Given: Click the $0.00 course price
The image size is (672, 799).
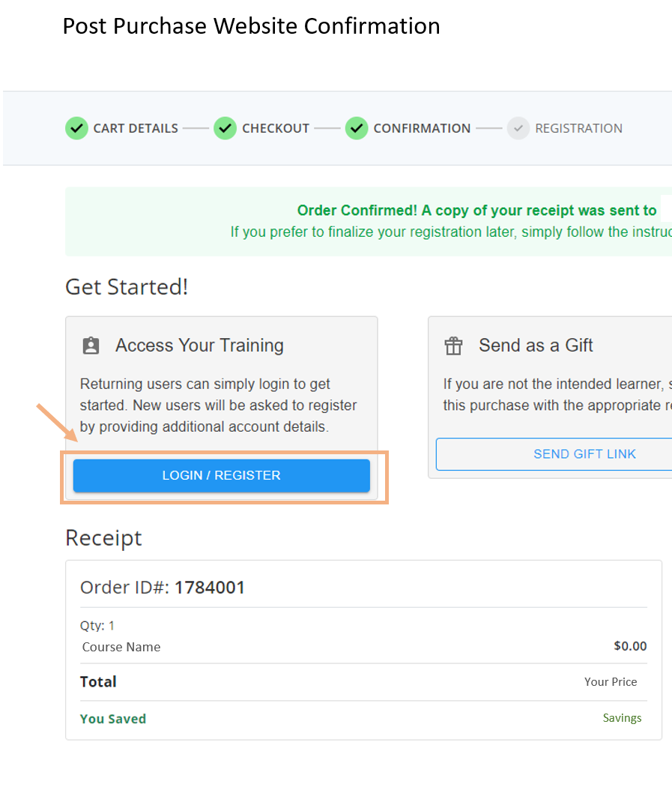Looking at the screenshot, I should click(x=629, y=646).
